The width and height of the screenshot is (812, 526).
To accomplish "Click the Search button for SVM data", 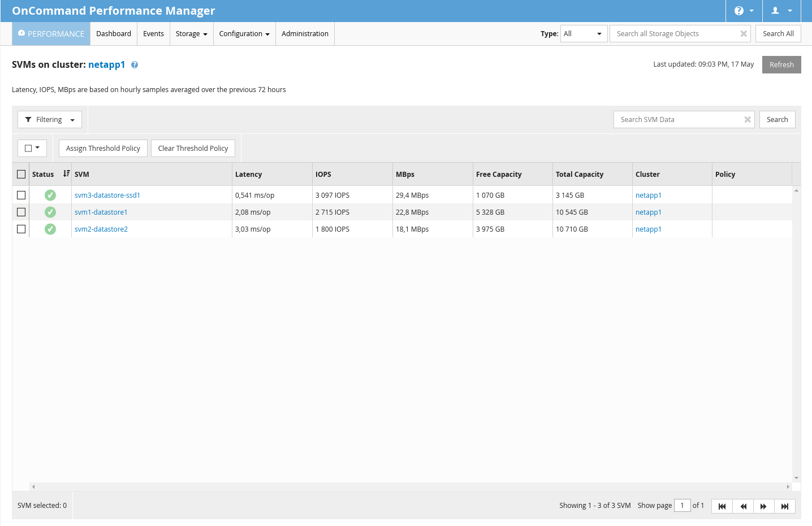I will tap(778, 120).
